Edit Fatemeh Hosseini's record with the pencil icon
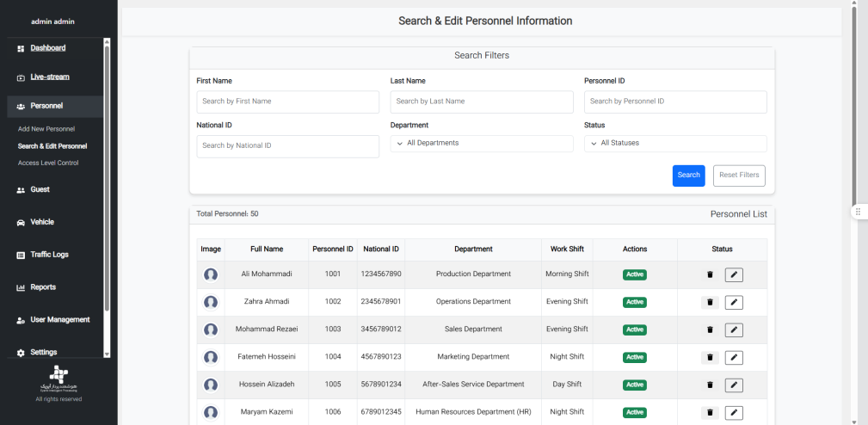868x425 pixels. 733,357
